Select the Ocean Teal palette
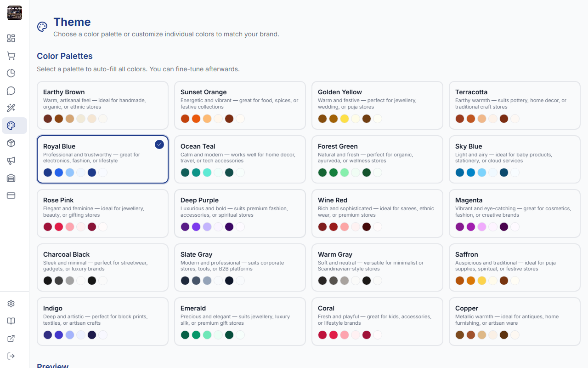Image resolution: width=588 pixels, height=368 pixels. pyautogui.click(x=240, y=159)
